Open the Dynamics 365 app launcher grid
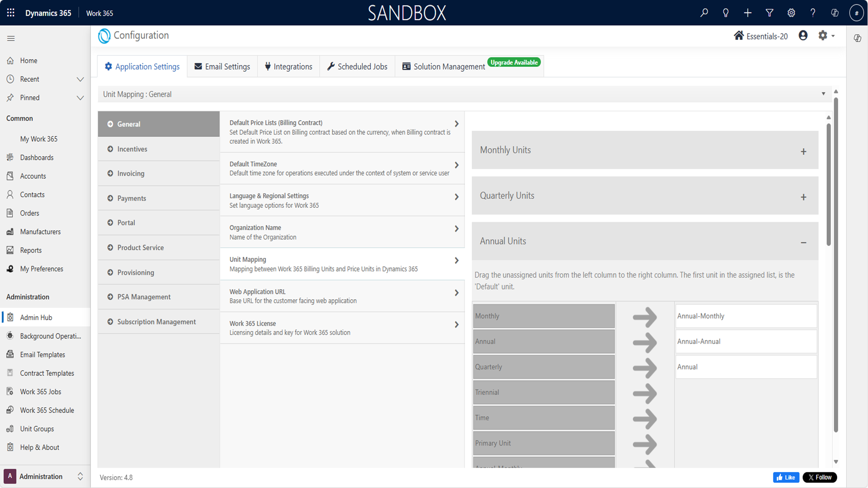 pyautogui.click(x=11, y=13)
